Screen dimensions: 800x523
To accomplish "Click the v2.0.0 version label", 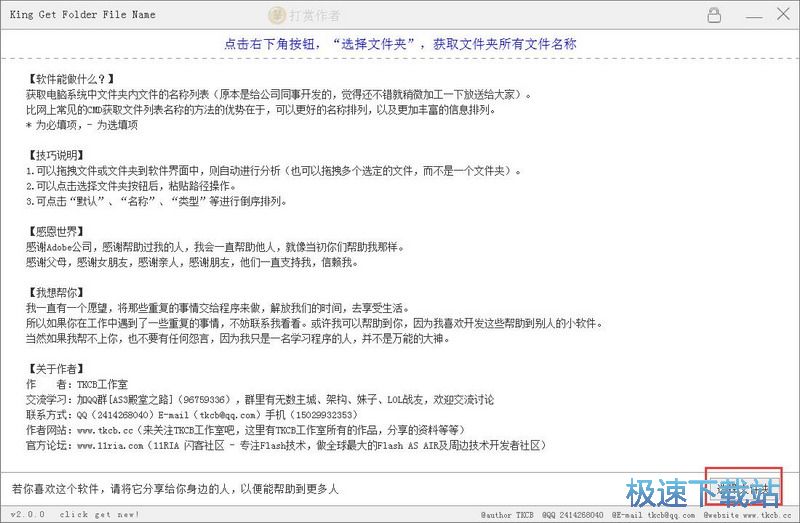I will point(28,514).
